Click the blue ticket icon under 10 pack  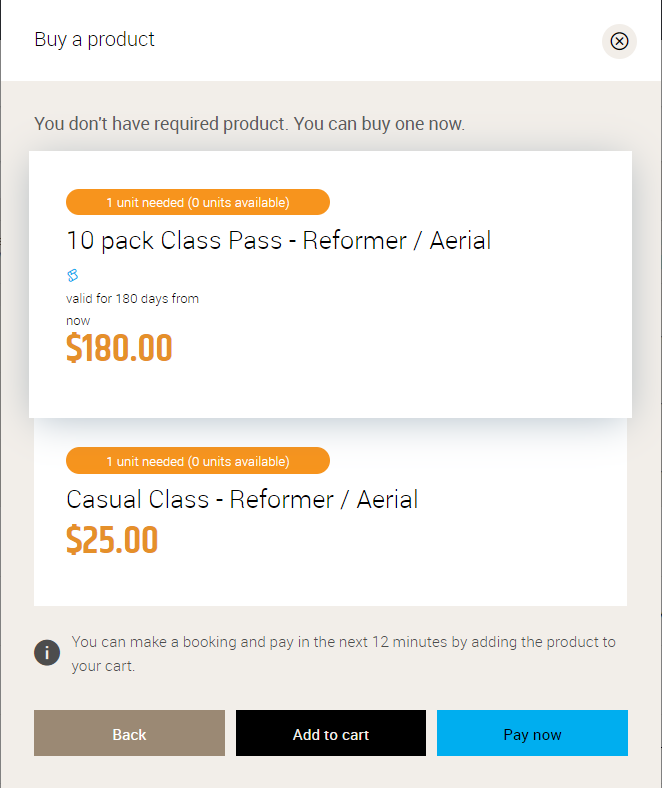pos(73,275)
